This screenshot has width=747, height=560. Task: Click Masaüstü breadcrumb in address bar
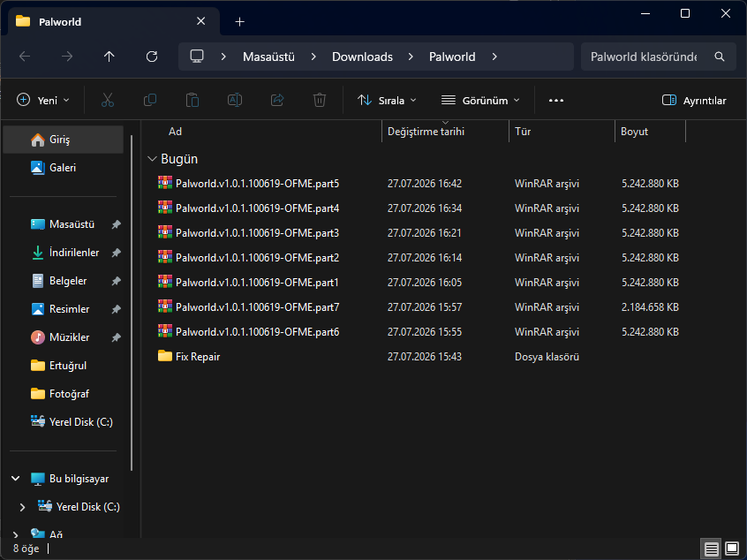(268, 57)
